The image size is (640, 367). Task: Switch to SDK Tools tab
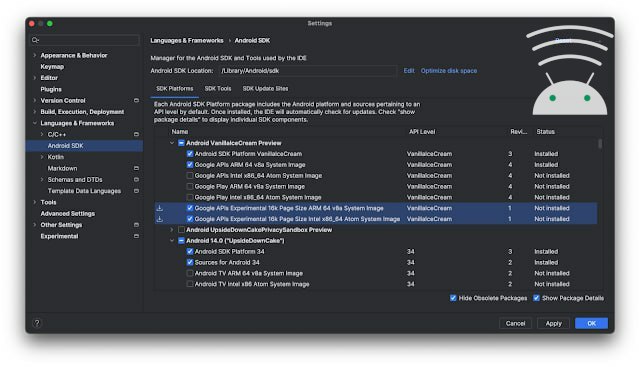point(218,89)
